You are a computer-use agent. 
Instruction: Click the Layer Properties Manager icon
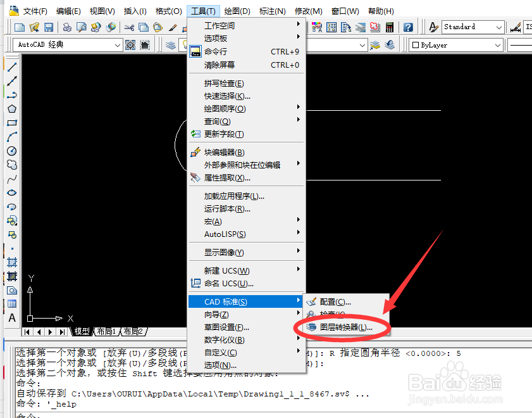(171, 45)
